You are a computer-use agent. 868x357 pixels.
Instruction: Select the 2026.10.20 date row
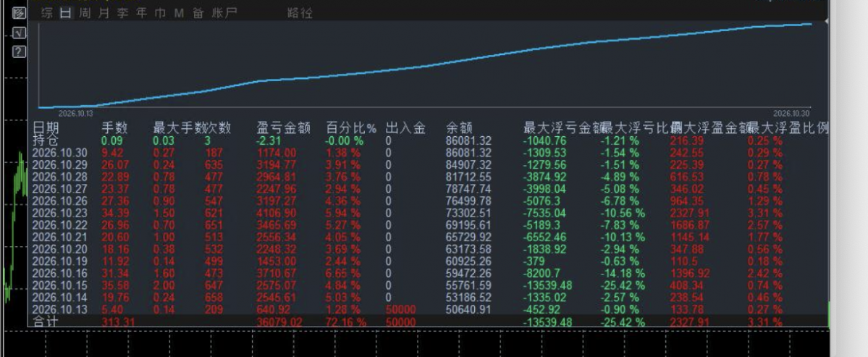pos(60,249)
